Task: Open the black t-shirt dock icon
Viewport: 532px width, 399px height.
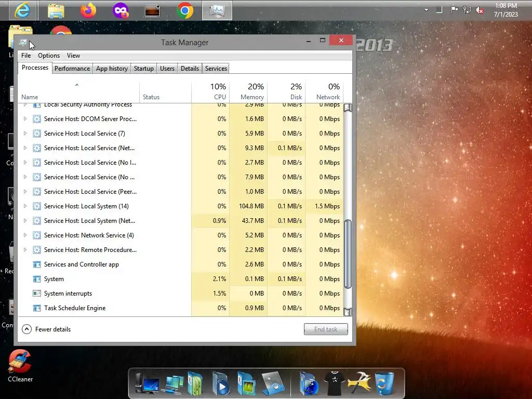Action: [335, 383]
